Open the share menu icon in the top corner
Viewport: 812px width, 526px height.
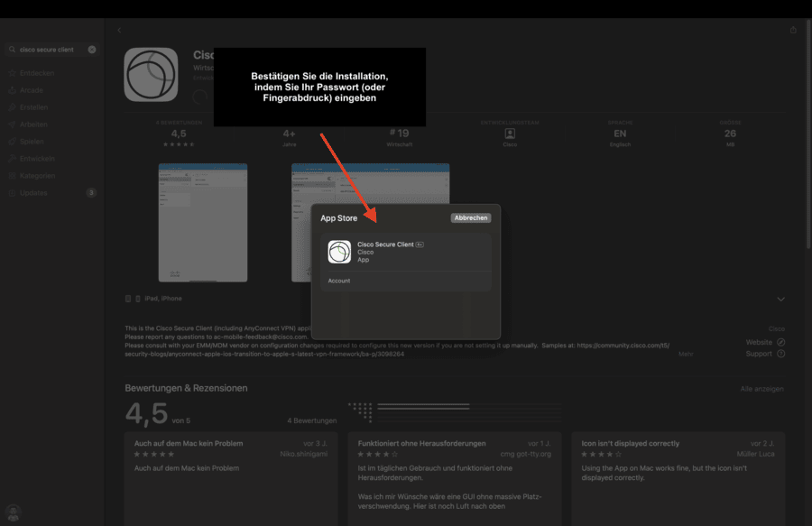coord(793,30)
